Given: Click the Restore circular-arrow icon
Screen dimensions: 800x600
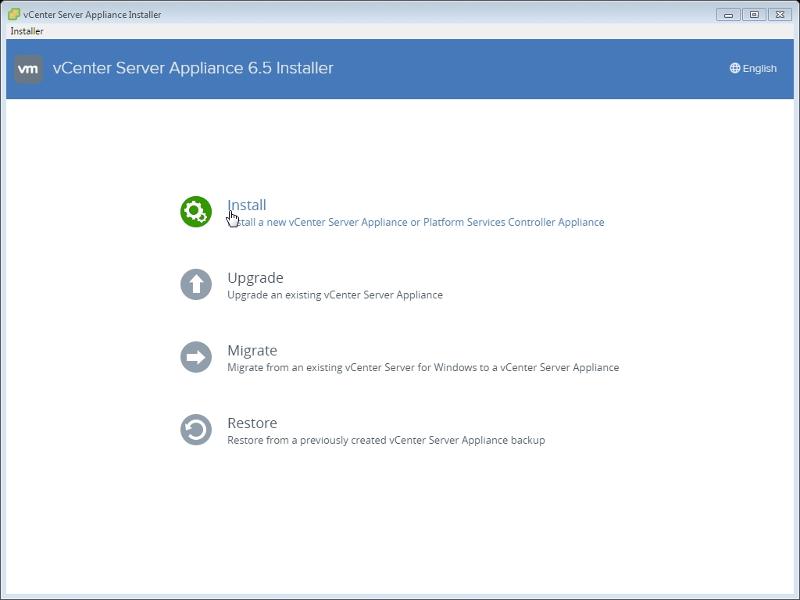Looking at the screenshot, I should (x=196, y=430).
